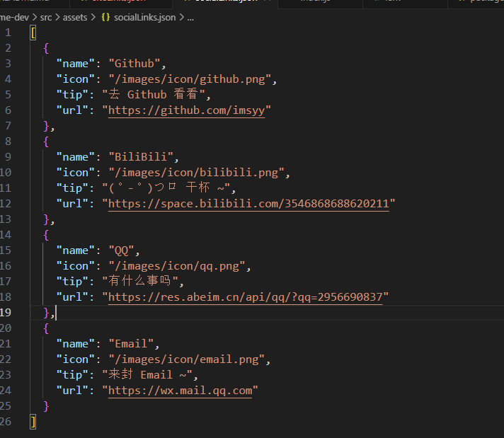
Task: Click the "name" key on line 3
Action: tap(76, 64)
